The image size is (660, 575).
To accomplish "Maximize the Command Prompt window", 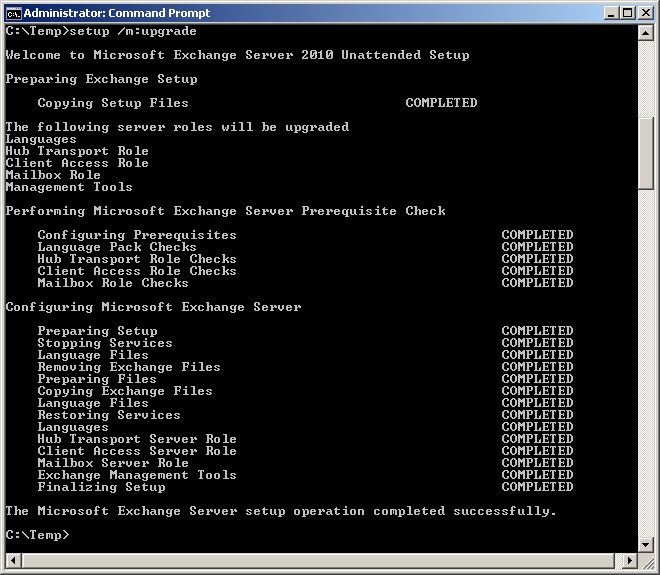I will [x=626, y=13].
